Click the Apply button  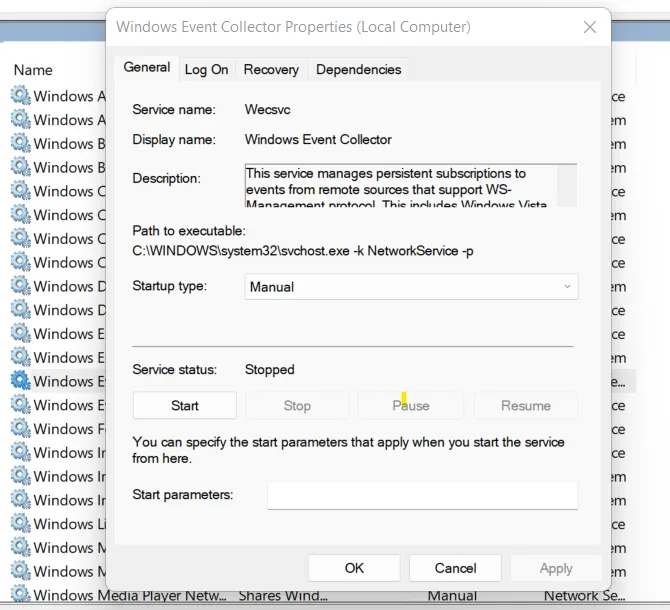pyautogui.click(x=556, y=568)
